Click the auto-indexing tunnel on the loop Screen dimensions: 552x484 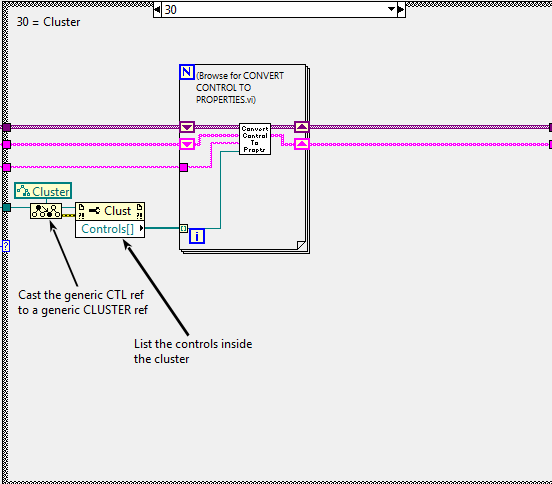183,228
